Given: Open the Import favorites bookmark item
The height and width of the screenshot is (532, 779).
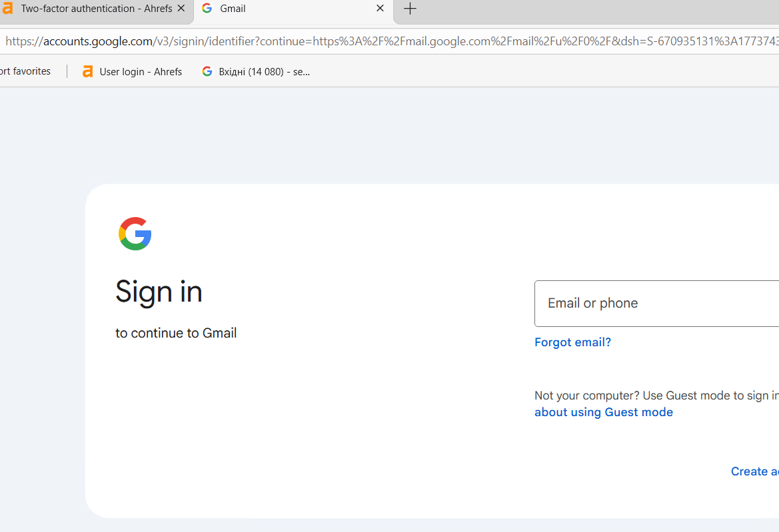Looking at the screenshot, I should (x=25, y=71).
